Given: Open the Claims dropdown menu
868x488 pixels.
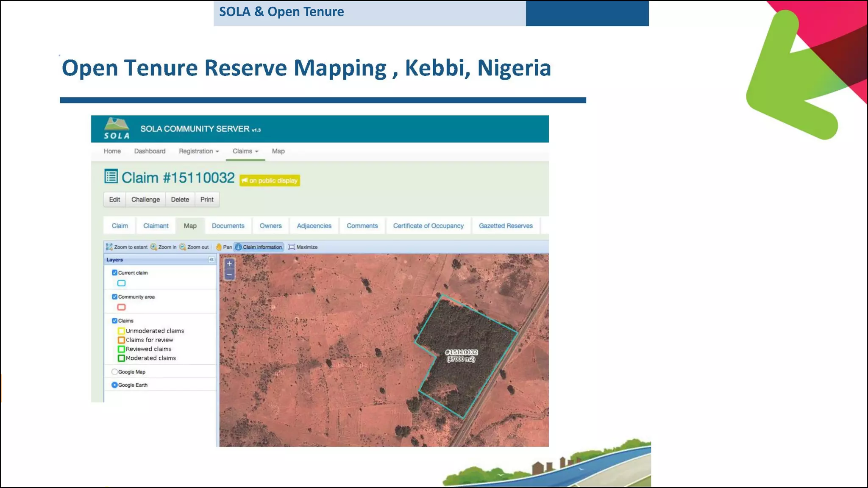Looking at the screenshot, I should tap(245, 151).
